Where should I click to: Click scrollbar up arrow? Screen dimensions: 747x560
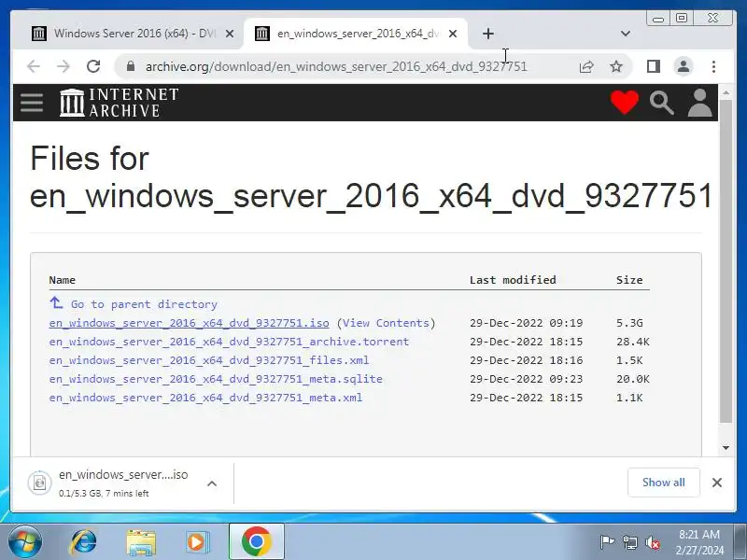click(x=726, y=92)
